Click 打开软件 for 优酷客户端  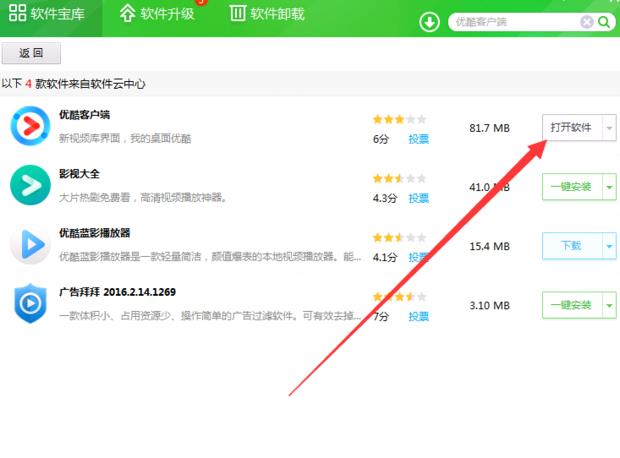(572, 127)
